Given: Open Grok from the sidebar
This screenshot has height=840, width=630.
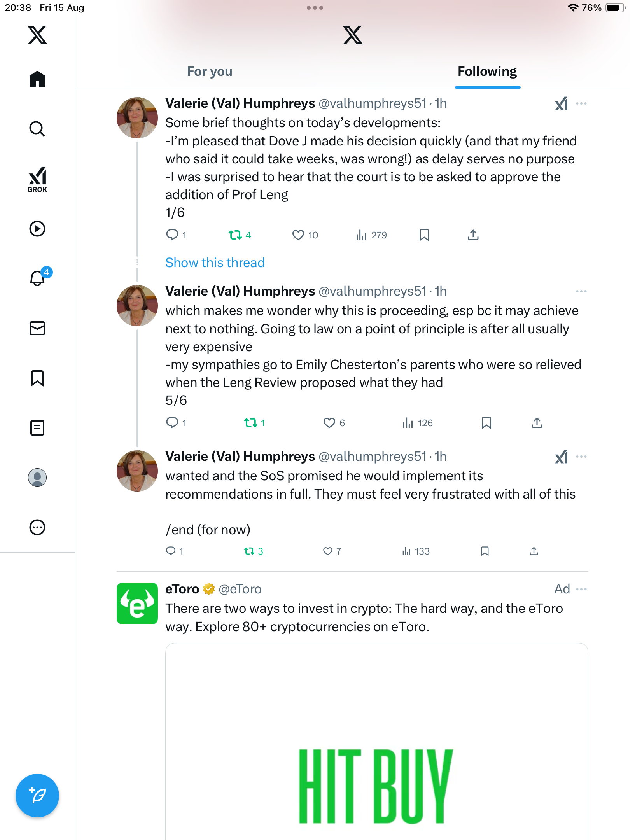Looking at the screenshot, I should pos(37,179).
